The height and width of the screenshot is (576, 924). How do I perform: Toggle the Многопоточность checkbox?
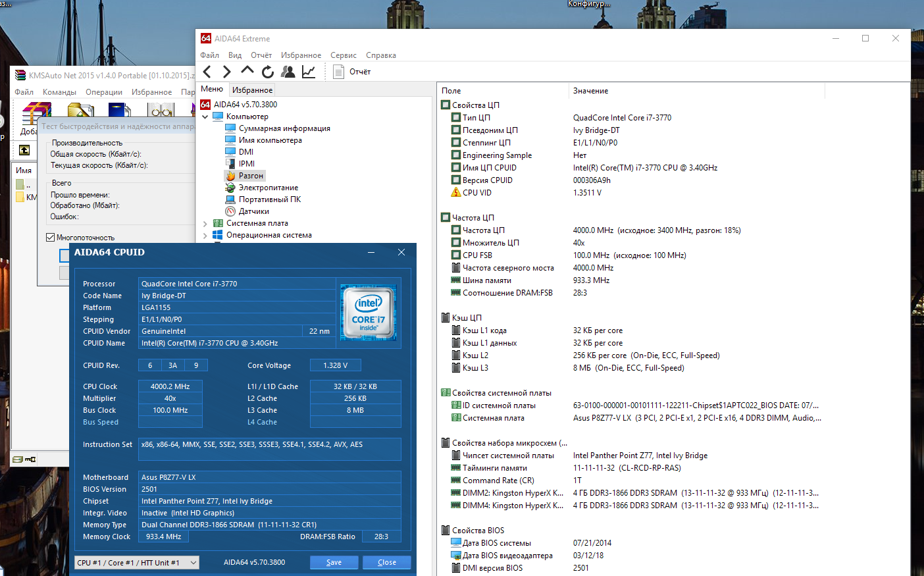pyautogui.click(x=51, y=237)
